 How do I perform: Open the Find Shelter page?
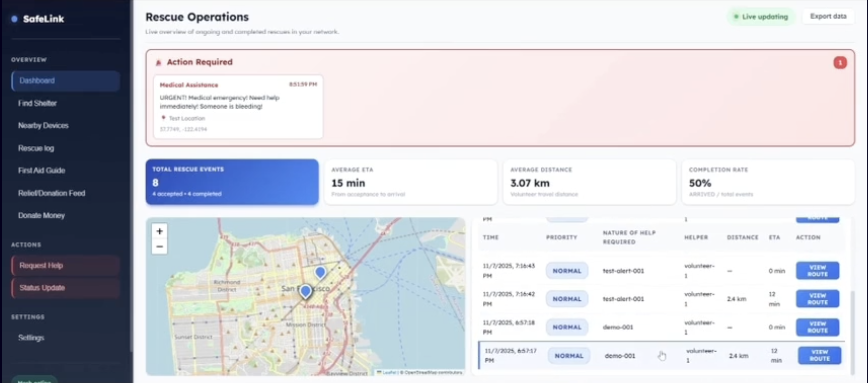click(x=37, y=103)
